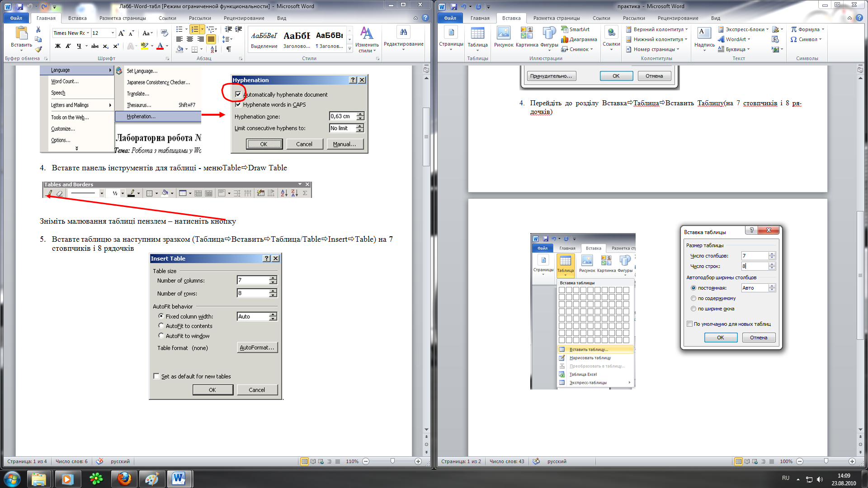Toggle Italic (К) formatting
This screenshot has width=868, height=488.
(x=68, y=46)
